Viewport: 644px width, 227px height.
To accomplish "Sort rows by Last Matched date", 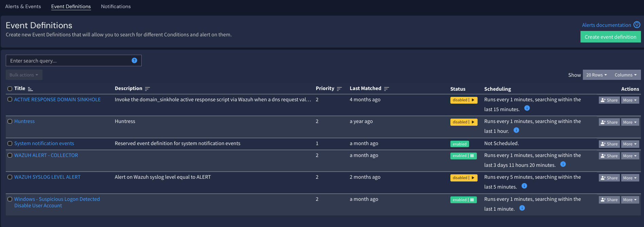I will (x=387, y=88).
